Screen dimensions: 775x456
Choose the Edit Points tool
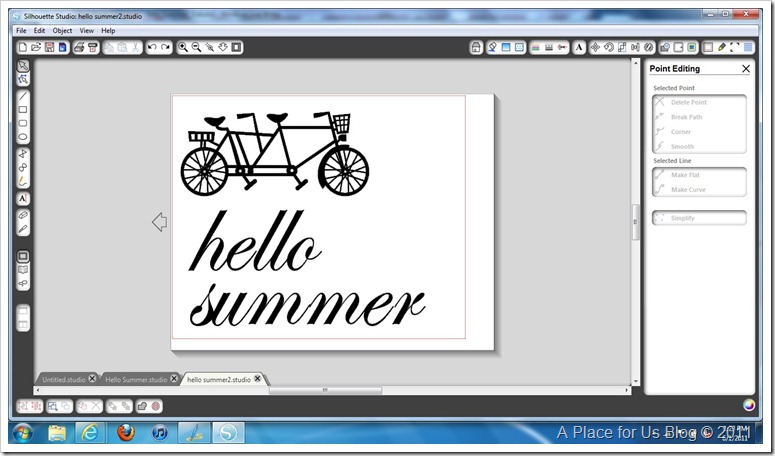pos(23,79)
